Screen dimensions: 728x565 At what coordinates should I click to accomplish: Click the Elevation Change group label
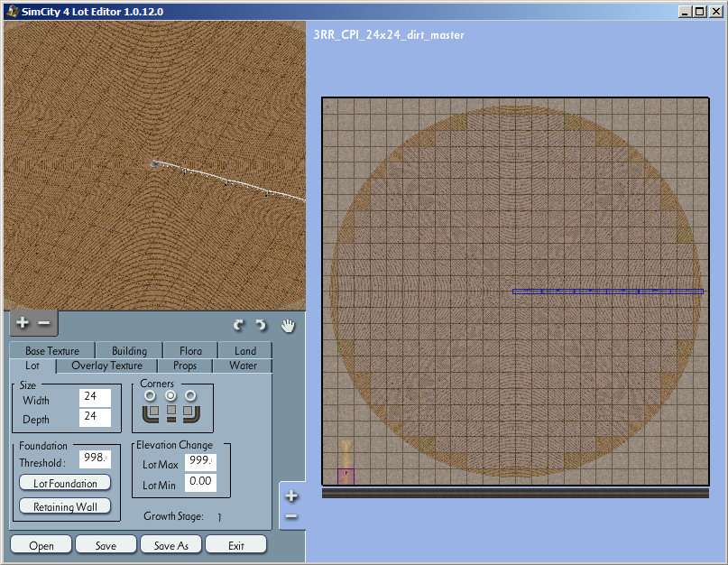175,445
